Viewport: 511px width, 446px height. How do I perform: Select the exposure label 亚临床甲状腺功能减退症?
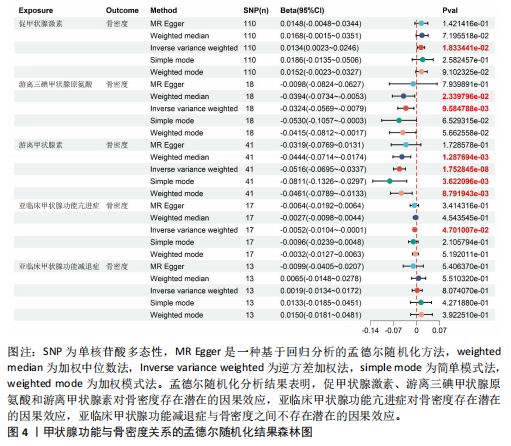point(59,266)
